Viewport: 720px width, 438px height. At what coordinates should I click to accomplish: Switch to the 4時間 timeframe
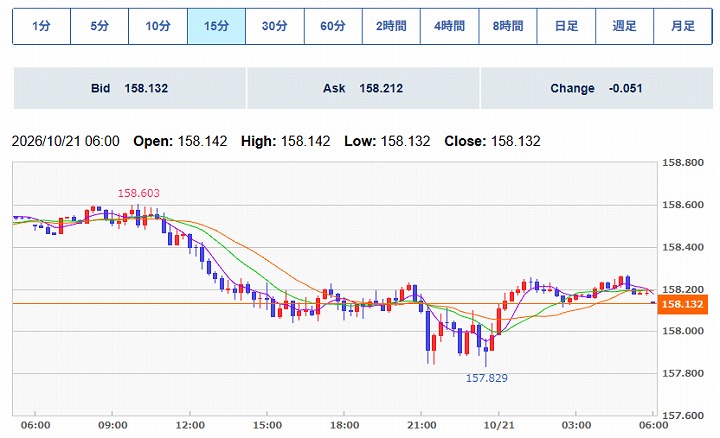(x=450, y=26)
